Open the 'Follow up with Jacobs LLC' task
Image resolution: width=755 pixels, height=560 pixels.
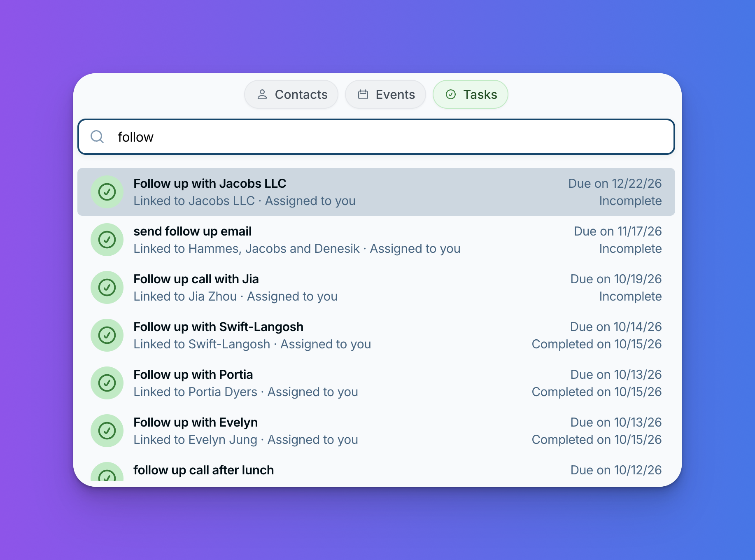point(376,192)
